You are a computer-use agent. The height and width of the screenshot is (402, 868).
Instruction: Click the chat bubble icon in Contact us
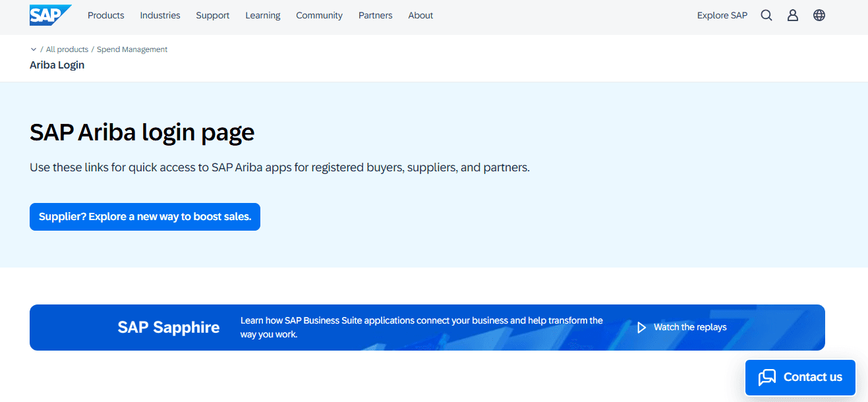pos(767,378)
